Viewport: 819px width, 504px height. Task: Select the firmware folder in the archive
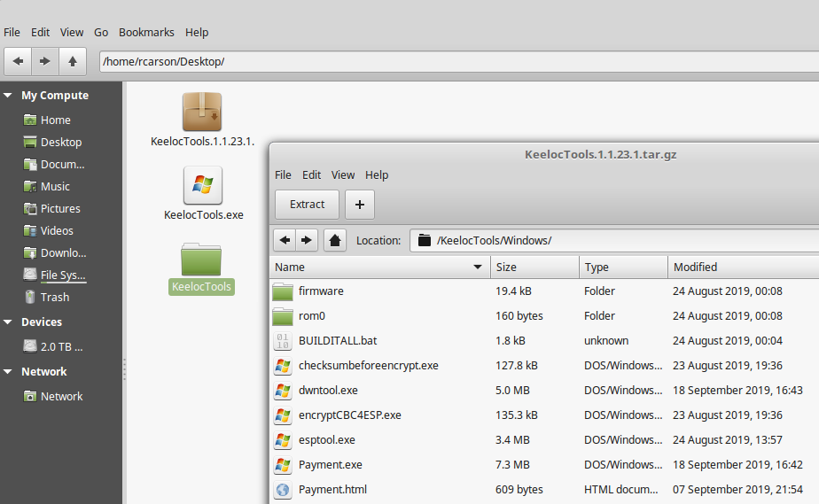[321, 291]
